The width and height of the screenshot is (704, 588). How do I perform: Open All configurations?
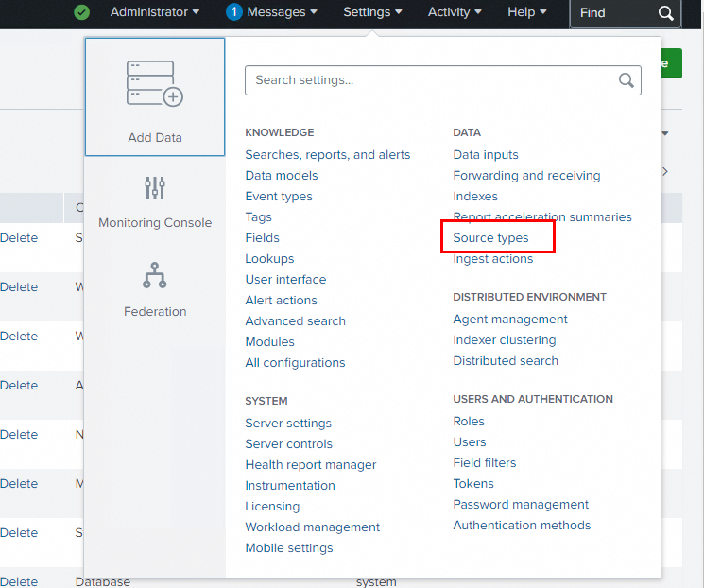tap(295, 362)
